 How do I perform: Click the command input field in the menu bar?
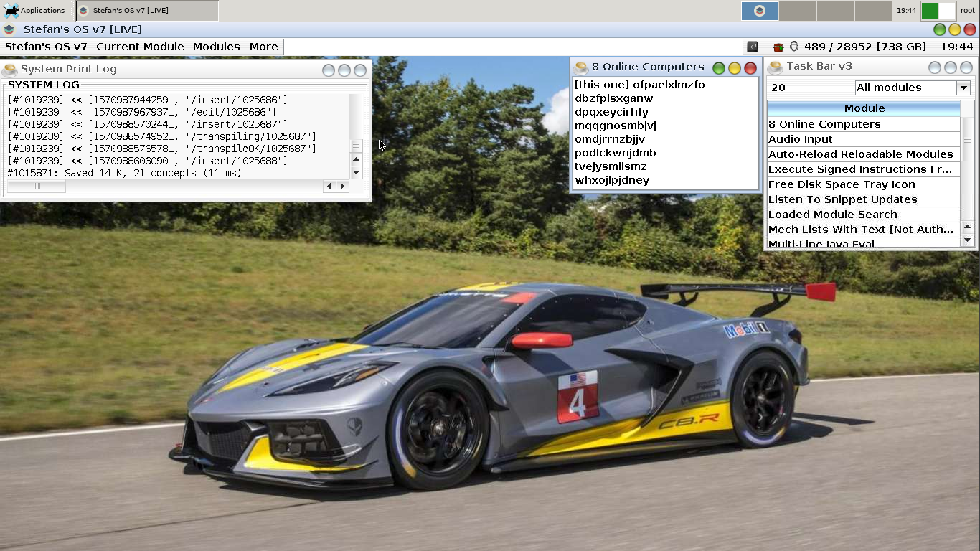pos(513,47)
